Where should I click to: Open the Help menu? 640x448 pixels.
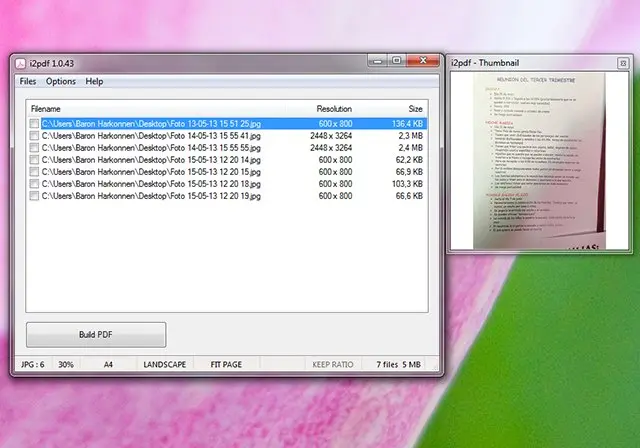pyautogui.click(x=94, y=81)
